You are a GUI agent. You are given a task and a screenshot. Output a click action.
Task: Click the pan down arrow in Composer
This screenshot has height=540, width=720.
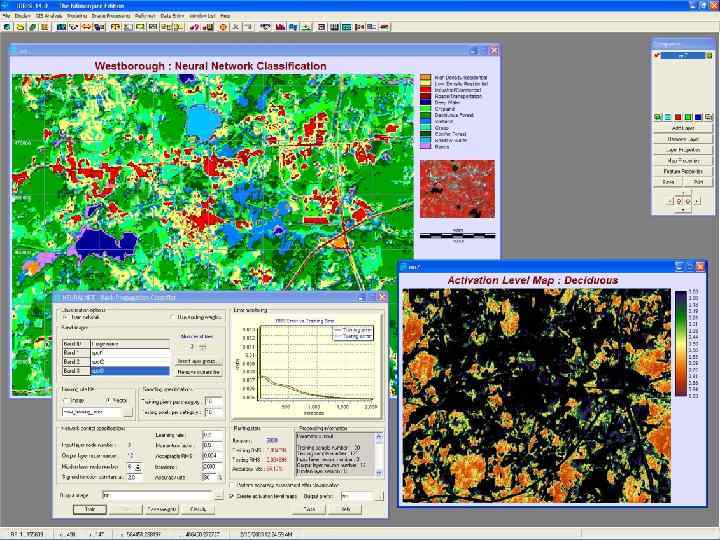pyautogui.click(x=682, y=208)
